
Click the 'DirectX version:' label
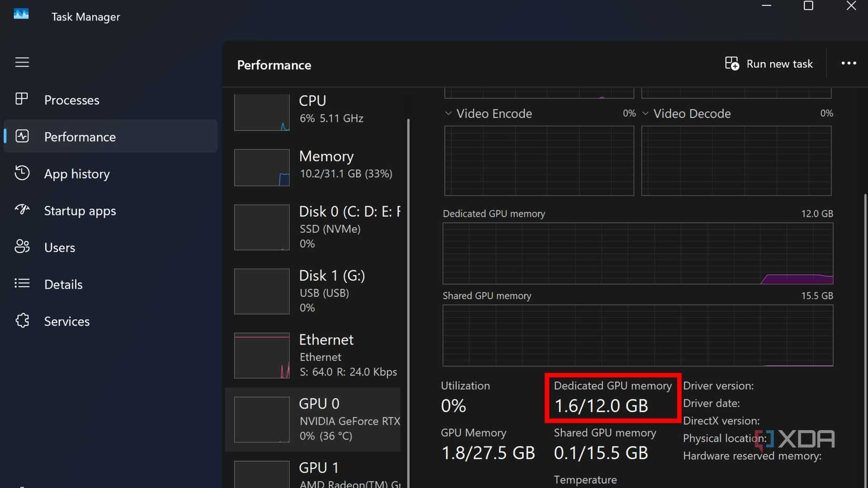(x=721, y=421)
